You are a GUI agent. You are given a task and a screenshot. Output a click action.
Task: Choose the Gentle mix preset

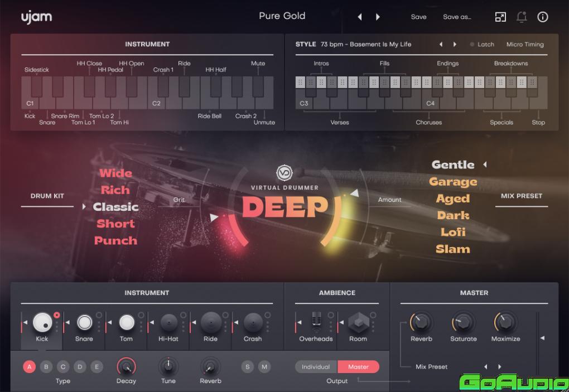click(453, 164)
